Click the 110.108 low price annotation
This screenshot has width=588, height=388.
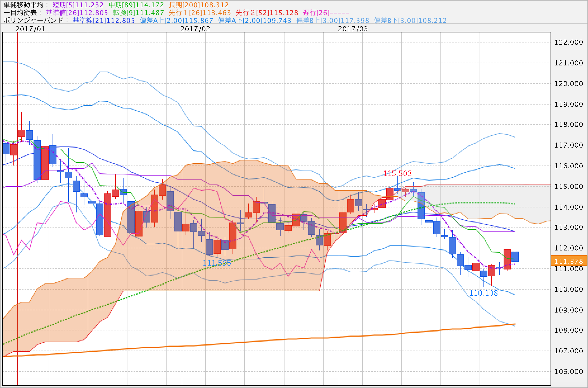(483, 293)
